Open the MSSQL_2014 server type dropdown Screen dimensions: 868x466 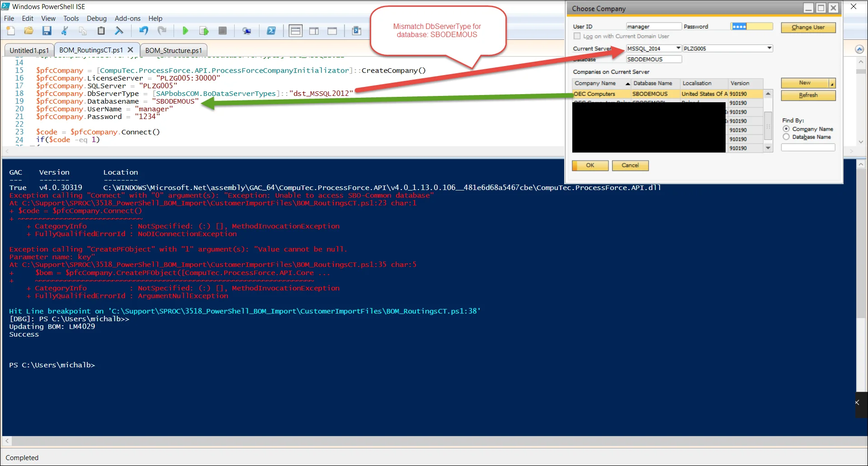click(678, 48)
